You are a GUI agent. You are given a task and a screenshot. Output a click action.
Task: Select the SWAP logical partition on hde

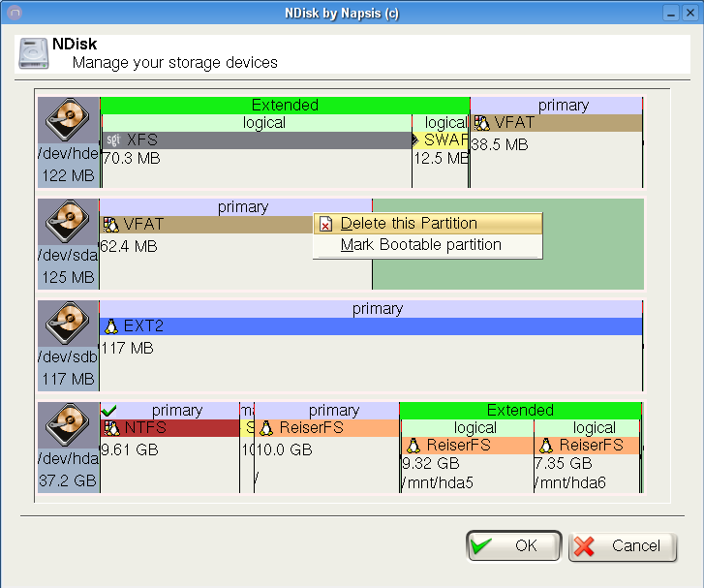tap(441, 141)
